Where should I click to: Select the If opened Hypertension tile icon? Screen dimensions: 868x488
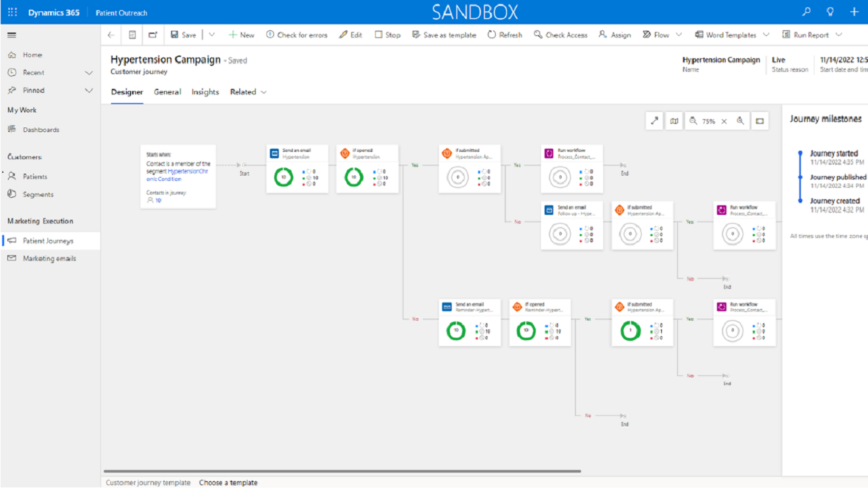344,154
